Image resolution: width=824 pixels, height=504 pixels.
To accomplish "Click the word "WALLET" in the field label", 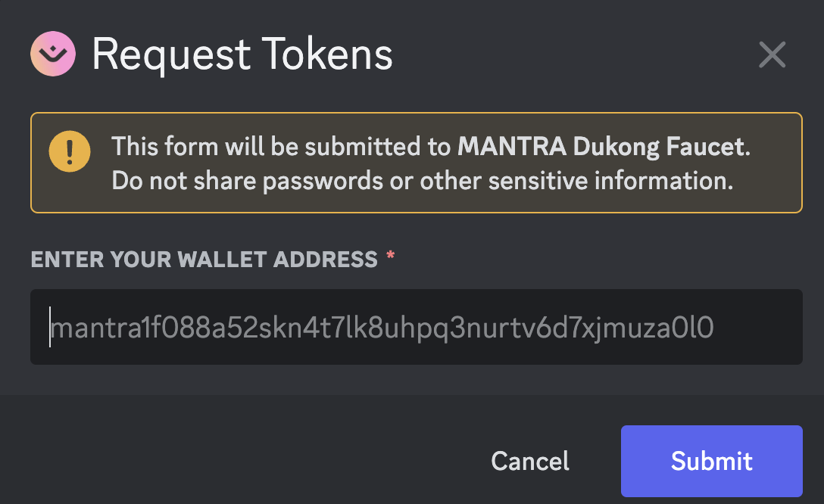I will click(x=219, y=260).
